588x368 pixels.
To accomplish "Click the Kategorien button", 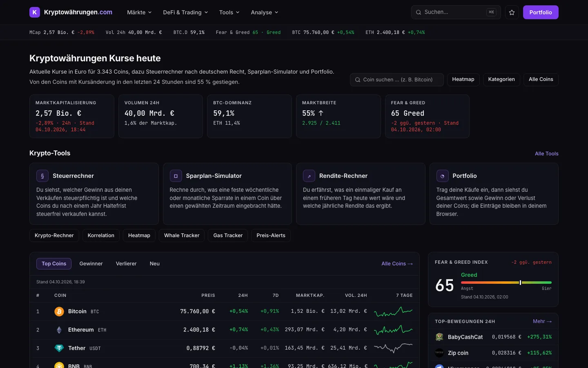I will tap(501, 79).
